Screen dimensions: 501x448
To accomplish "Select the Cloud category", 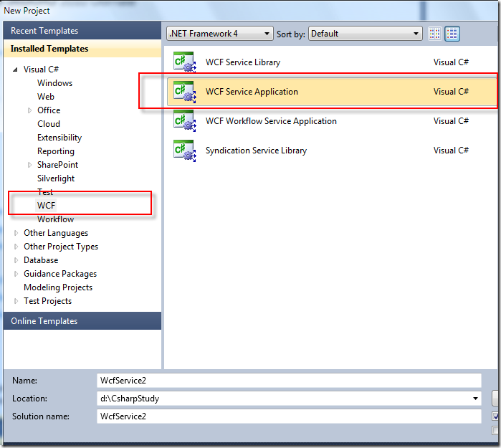I will coord(49,124).
